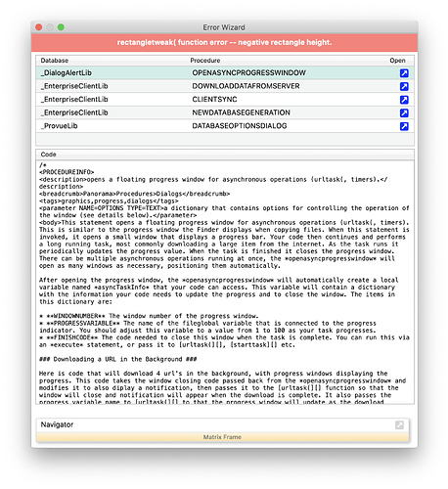Screen dimensions: 448x489
Task: Select the DATABASEOPTIONSDIALOG procedure cell
Action: (x=240, y=126)
